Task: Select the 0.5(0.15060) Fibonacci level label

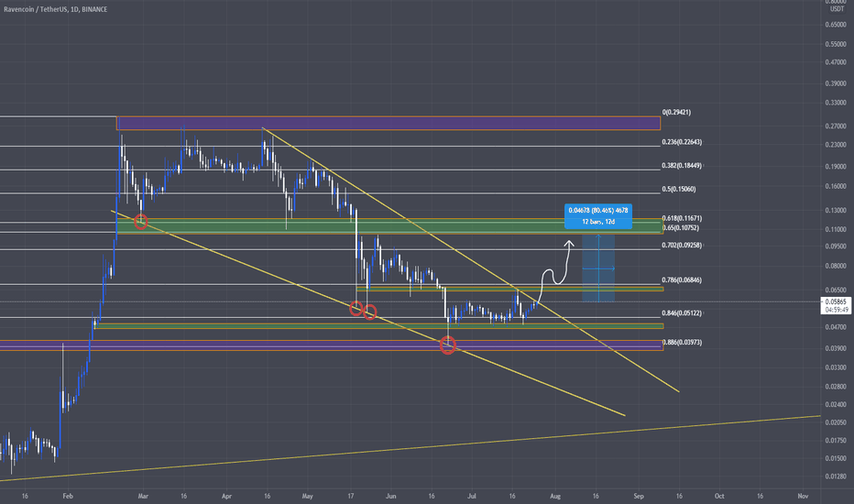Action: [679, 190]
